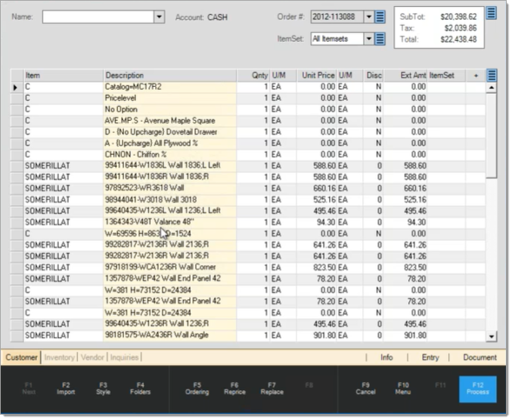The width and height of the screenshot is (512, 420).
Task: Sort by the Unit Price column header
Action: click(x=318, y=76)
